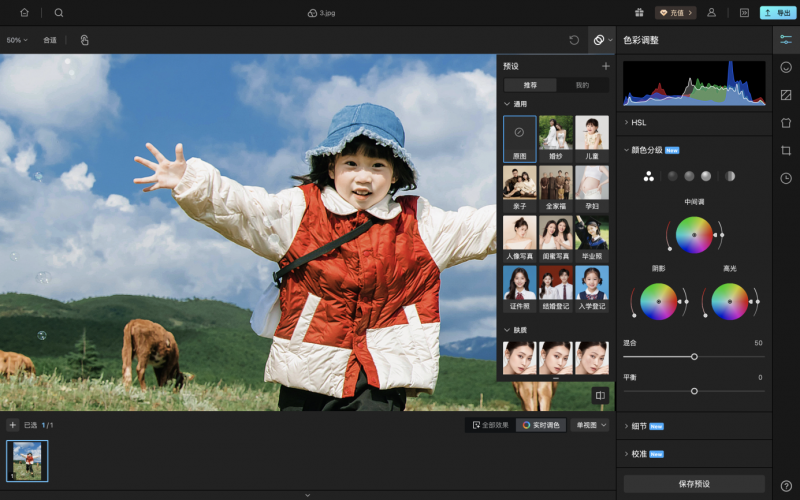Open the history clock icon panel

pyautogui.click(x=786, y=178)
